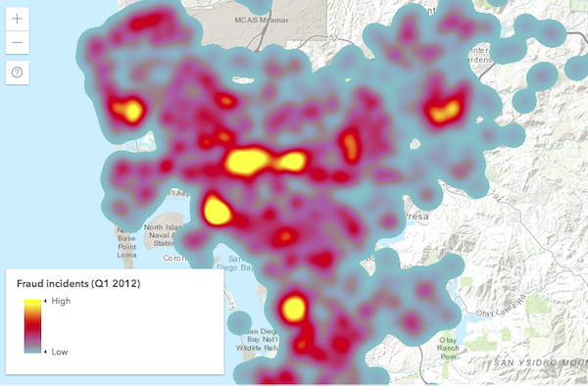Click the 'Point Loma' map label
The image size is (588, 386).
point(126,251)
